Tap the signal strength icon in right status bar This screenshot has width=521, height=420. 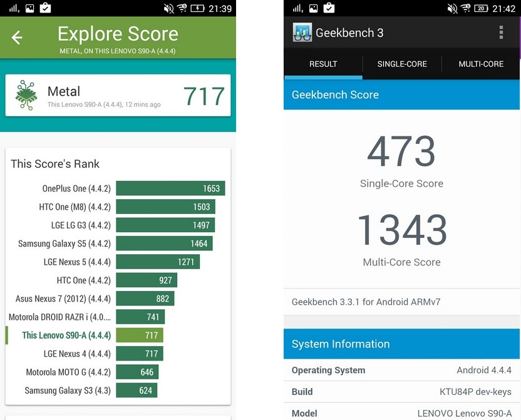click(297, 8)
